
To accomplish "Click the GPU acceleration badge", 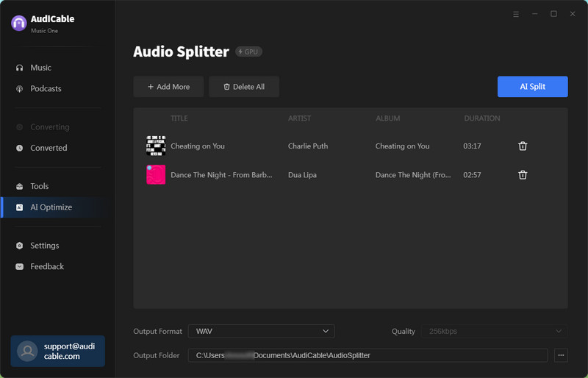I will tap(248, 51).
